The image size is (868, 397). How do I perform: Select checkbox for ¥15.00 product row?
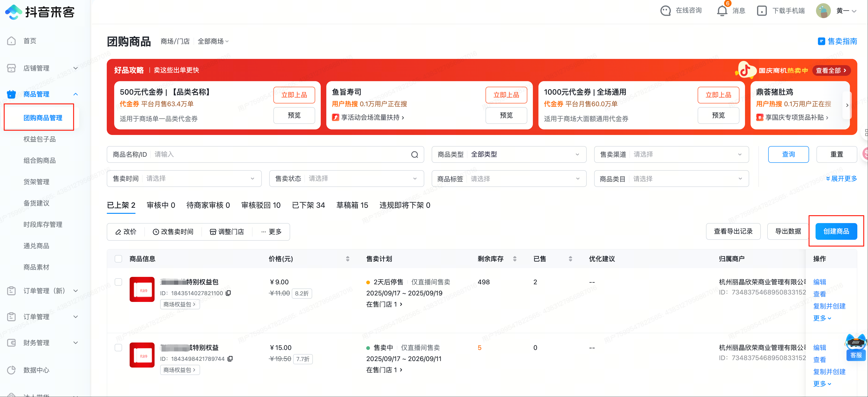tap(118, 348)
